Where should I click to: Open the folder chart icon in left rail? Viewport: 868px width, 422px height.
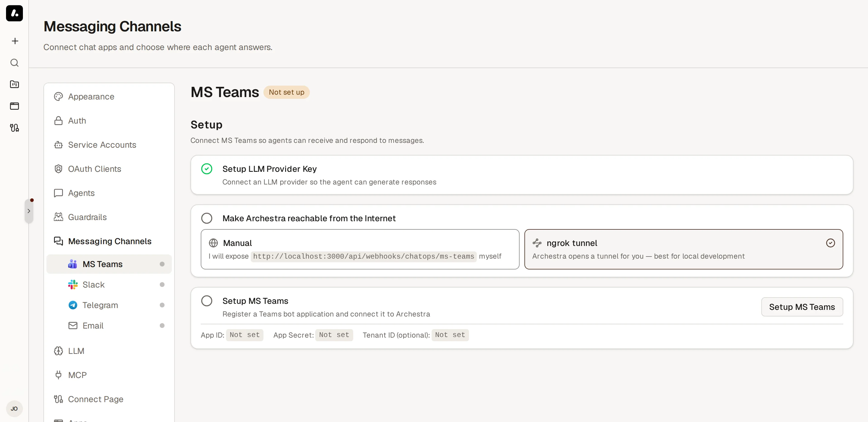(x=14, y=84)
